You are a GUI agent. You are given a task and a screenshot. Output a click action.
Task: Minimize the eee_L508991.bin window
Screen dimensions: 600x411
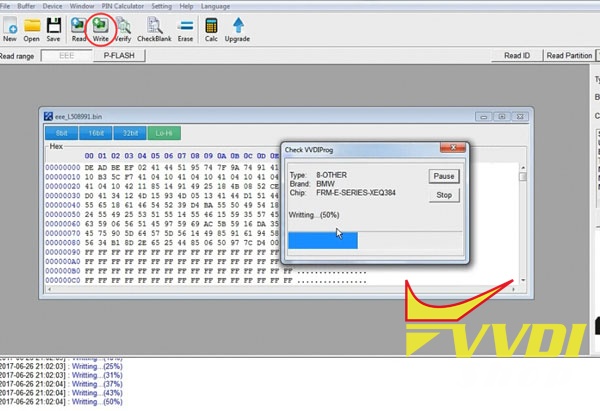tap(483, 116)
